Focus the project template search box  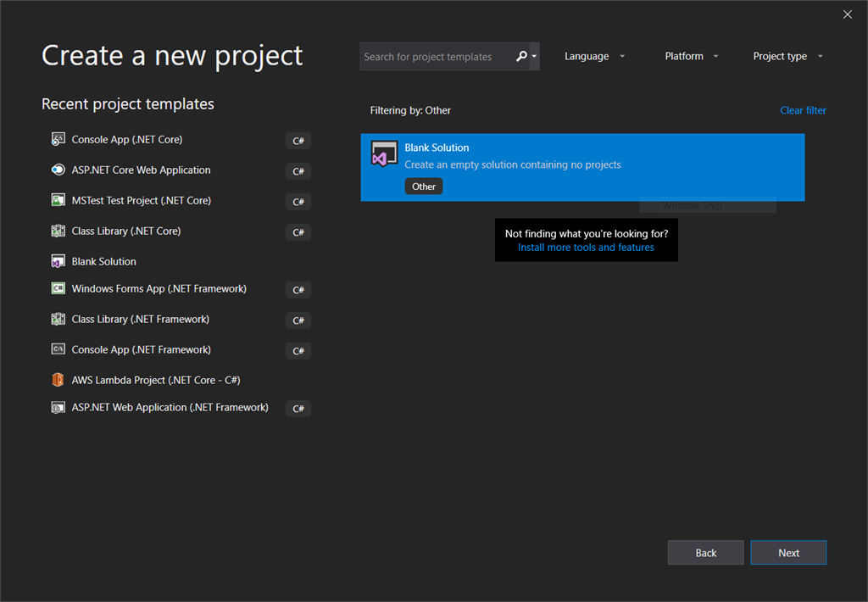[x=436, y=57]
